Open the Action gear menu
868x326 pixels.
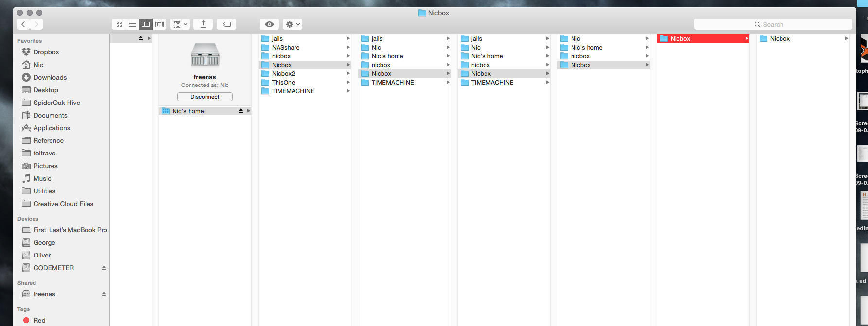pos(293,24)
